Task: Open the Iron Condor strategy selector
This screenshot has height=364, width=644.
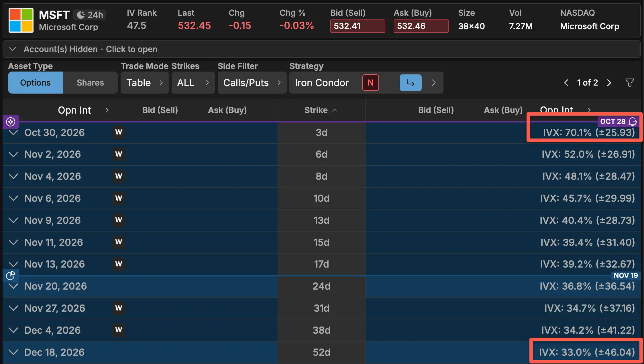Action: coord(322,83)
